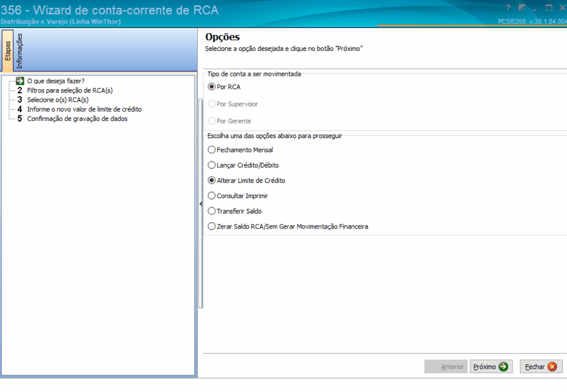The height and width of the screenshot is (392, 567).
Task: Open help with the question mark icon
Action: point(508,8)
